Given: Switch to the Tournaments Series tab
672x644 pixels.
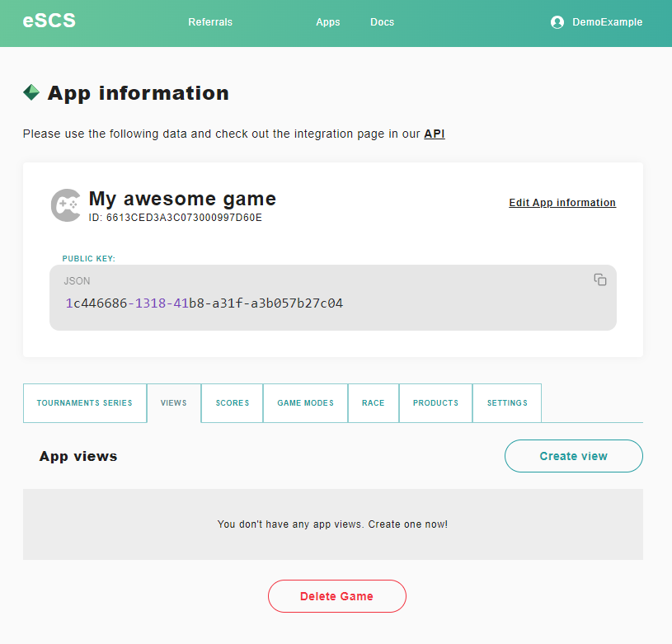Looking at the screenshot, I should (x=84, y=403).
